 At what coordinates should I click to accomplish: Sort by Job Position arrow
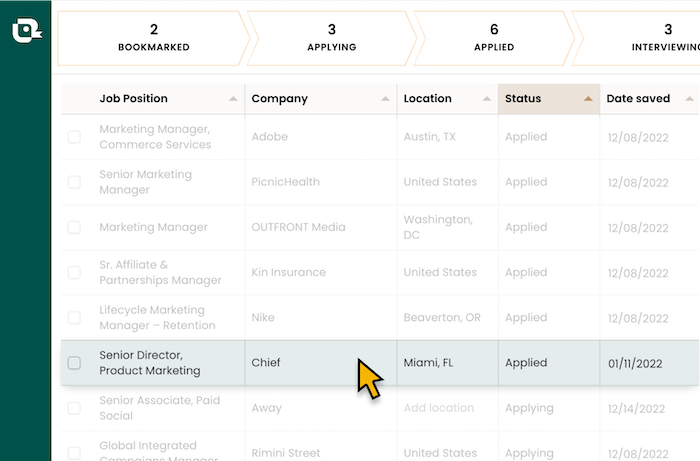click(x=233, y=99)
